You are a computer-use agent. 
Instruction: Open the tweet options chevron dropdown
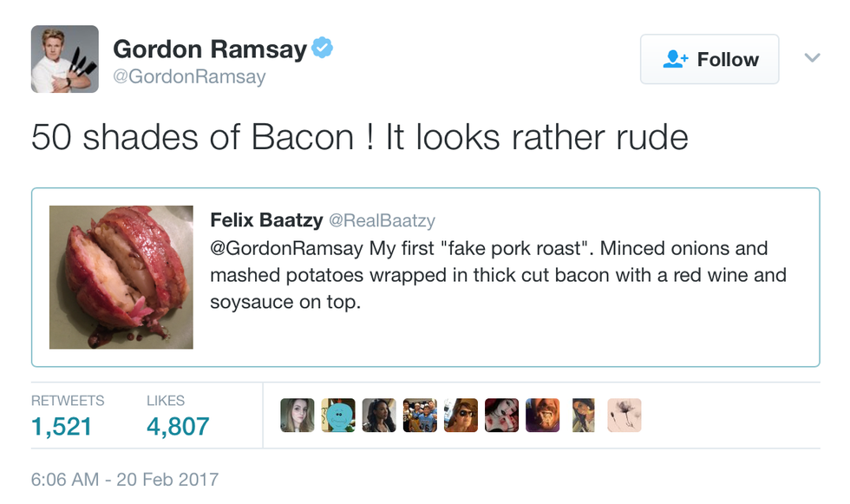click(x=812, y=58)
